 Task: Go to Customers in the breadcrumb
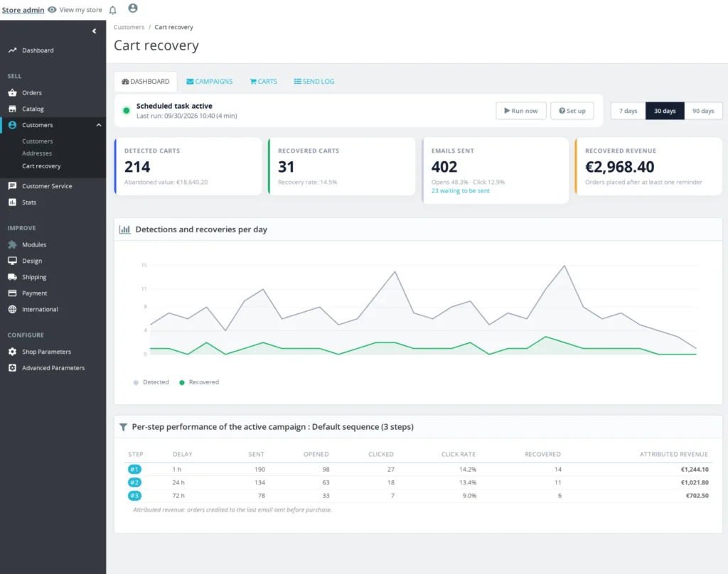click(129, 28)
